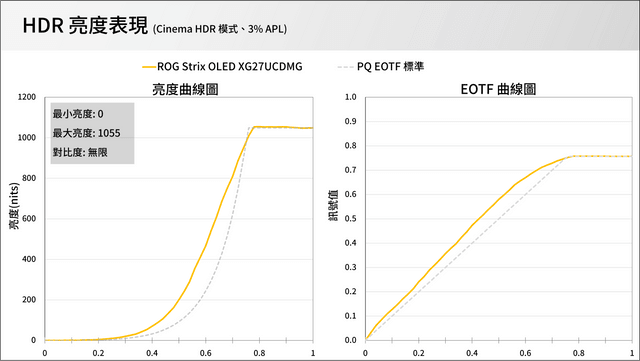Click the "0.9" tick on signal-value axis
The height and width of the screenshot is (361, 640).
point(351,121)
